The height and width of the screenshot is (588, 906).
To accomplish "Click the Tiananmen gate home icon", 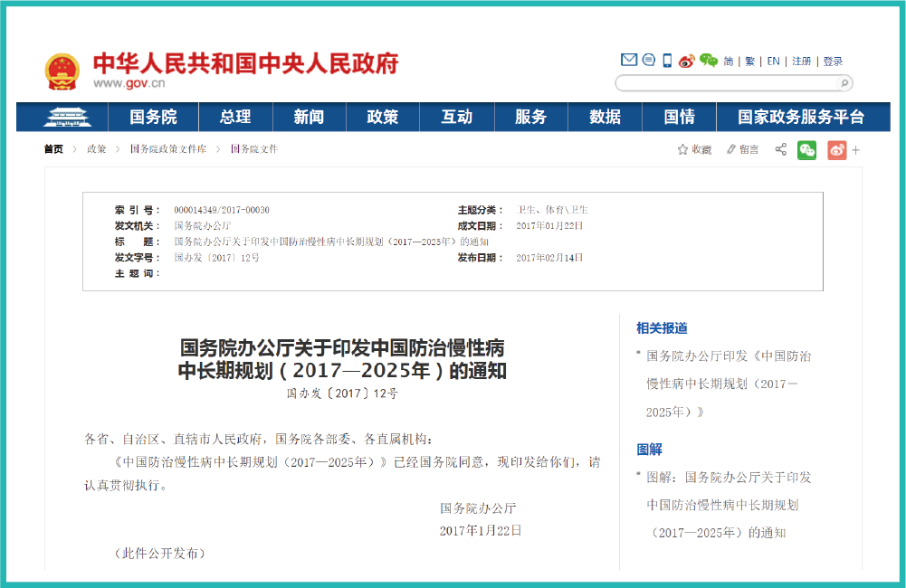I will pos(62,117).
